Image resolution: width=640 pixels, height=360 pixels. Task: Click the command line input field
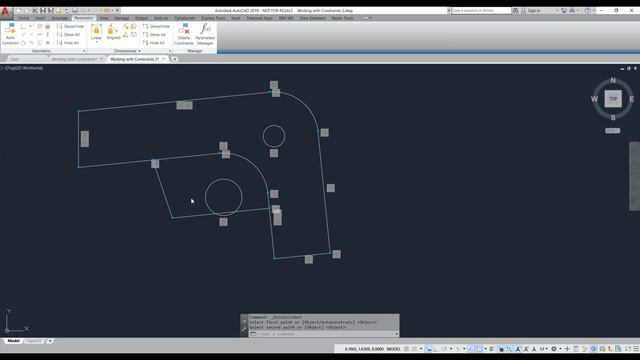tap(322, 334)
